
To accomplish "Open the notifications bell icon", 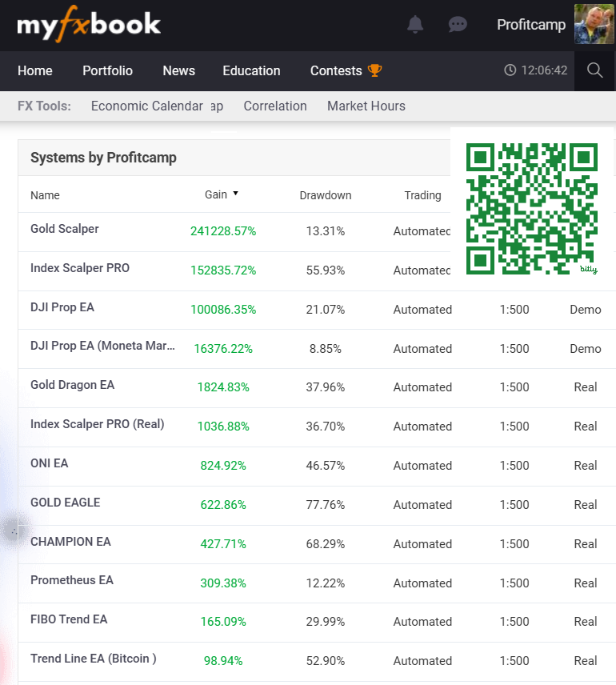I will [x=415, y=25].
